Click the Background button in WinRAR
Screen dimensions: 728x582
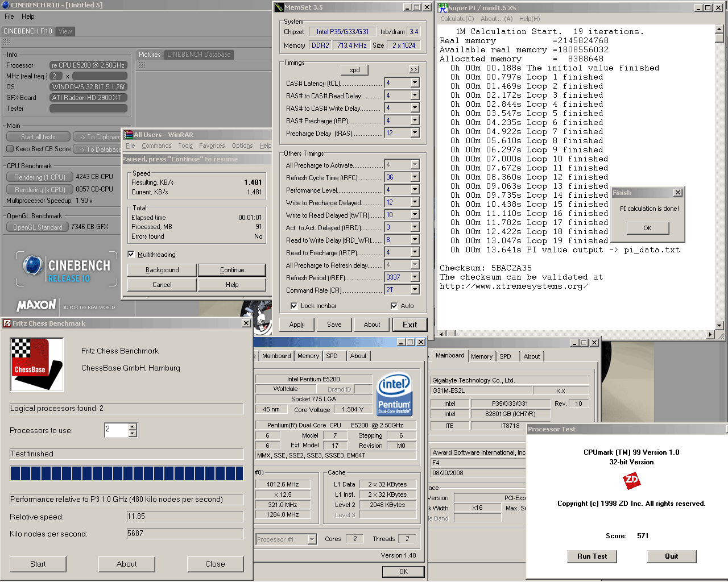pyautogui.click(x=162, y=270)
